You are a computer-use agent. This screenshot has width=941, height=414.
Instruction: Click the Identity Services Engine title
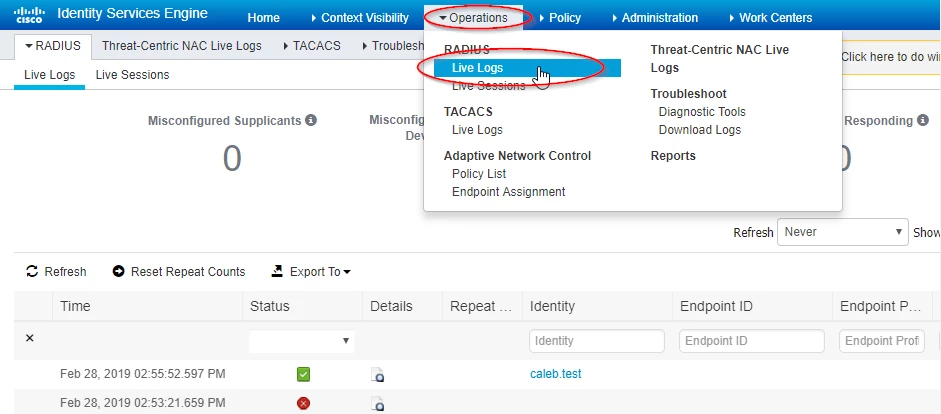pyautogui.click(x=133, y=13)
